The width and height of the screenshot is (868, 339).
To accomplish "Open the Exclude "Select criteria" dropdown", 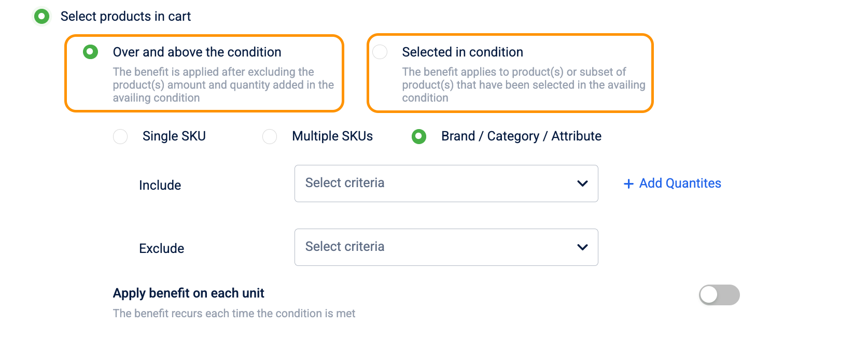I will click(x=436, y=247).
